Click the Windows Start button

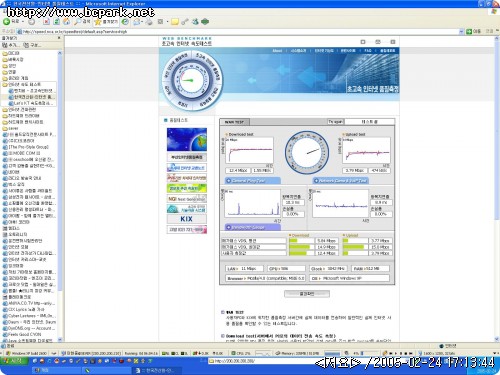(15, 361)
